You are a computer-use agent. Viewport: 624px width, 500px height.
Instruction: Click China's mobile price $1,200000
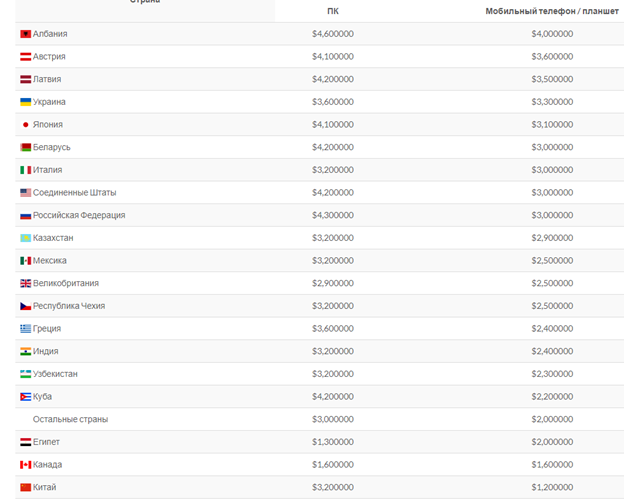pos(552,488)
